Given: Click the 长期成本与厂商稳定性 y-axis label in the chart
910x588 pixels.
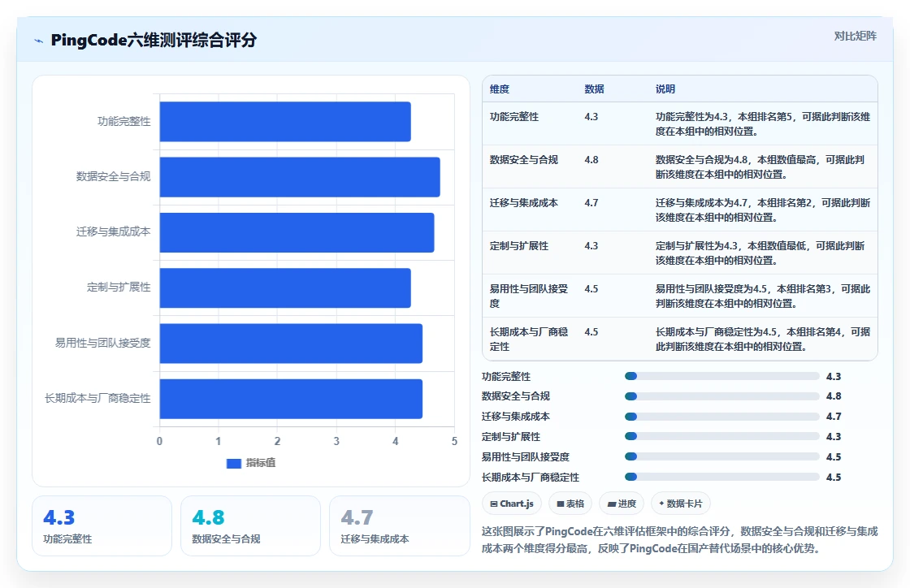Looking at the screenshot, I should click(x=97, y=399).
